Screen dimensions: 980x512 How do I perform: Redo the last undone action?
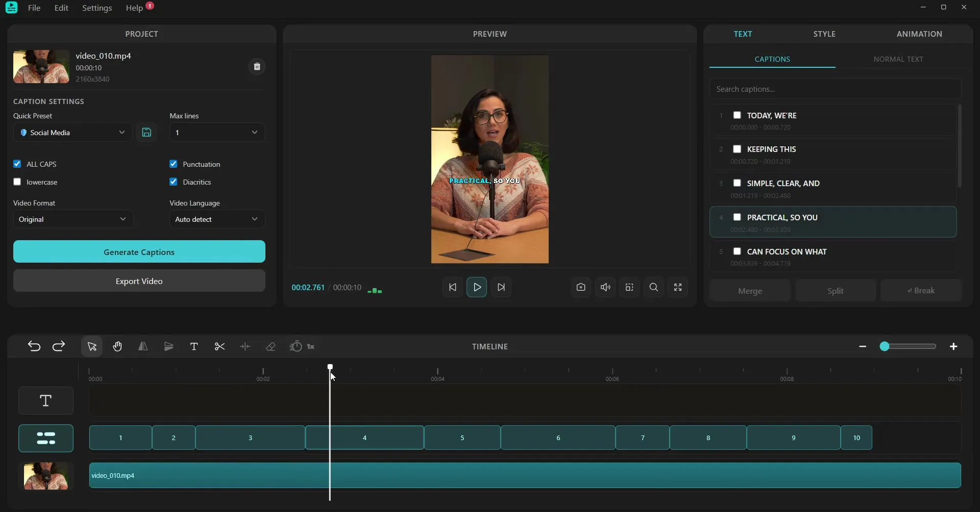[x=59, y=347]
